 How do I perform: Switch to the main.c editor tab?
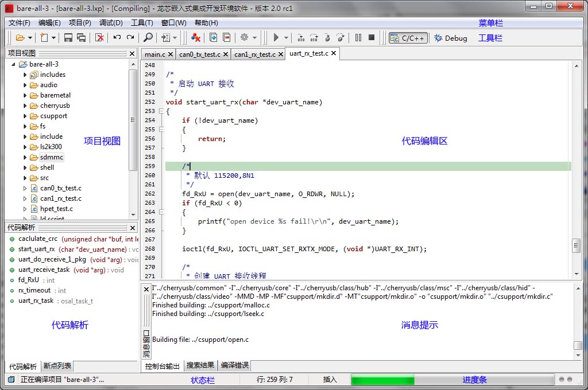pos(155,54)
